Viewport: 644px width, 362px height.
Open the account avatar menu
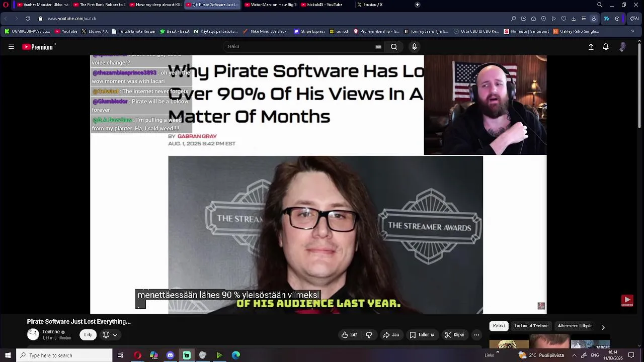622,47
